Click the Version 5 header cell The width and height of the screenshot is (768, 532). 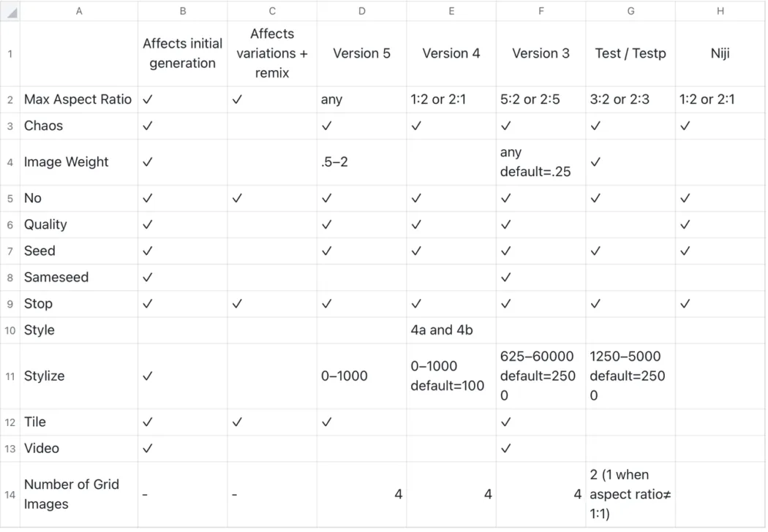(361, 53)
